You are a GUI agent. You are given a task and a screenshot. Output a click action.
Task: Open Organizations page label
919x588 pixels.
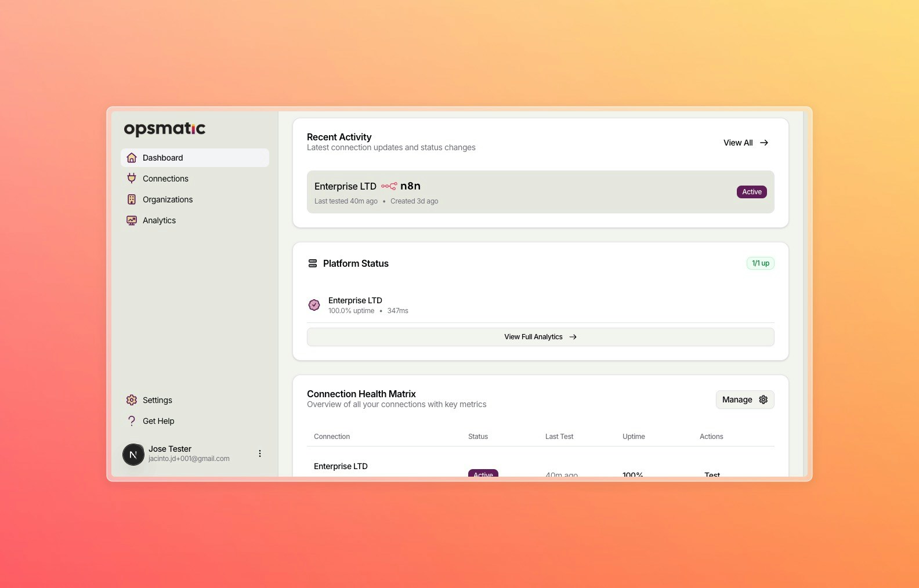(x=168, y=199)
